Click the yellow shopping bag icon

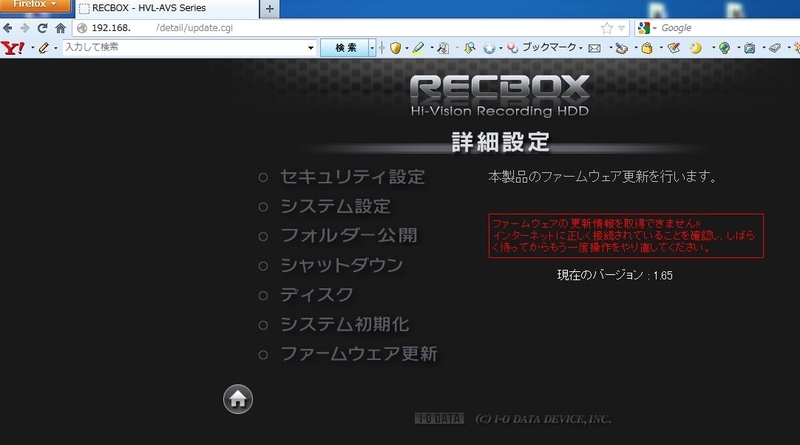tap(647, 48)
